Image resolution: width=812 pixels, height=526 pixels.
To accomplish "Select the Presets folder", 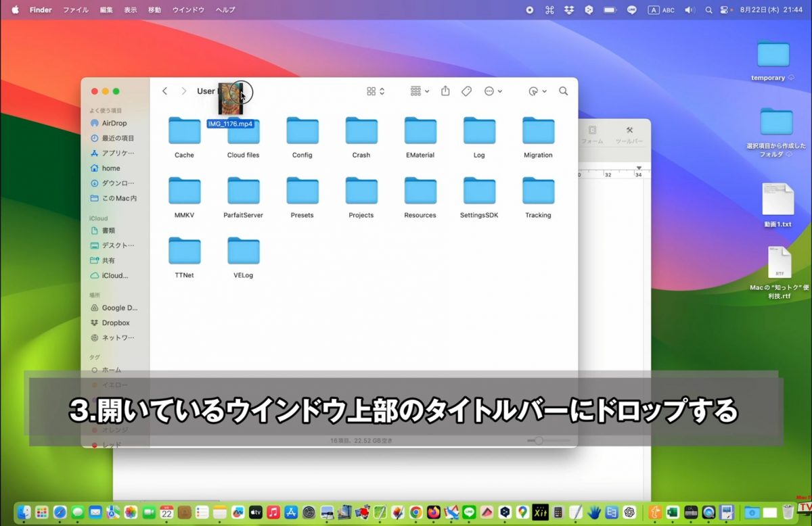I will click(302, 198).
